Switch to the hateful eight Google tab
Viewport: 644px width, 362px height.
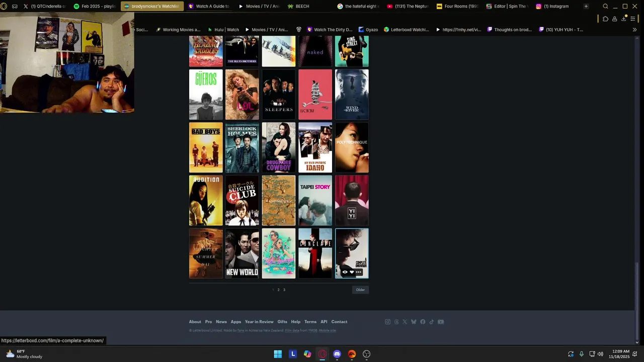(358, 6)
